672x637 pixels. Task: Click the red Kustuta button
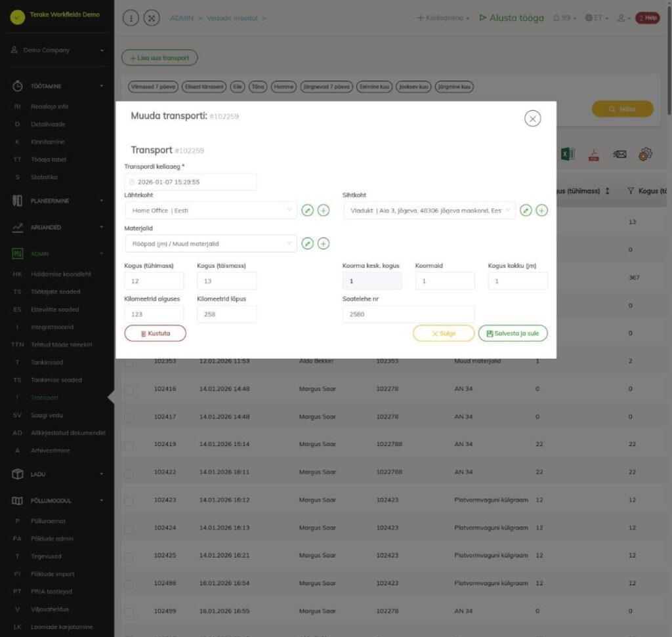click(155, 333)
